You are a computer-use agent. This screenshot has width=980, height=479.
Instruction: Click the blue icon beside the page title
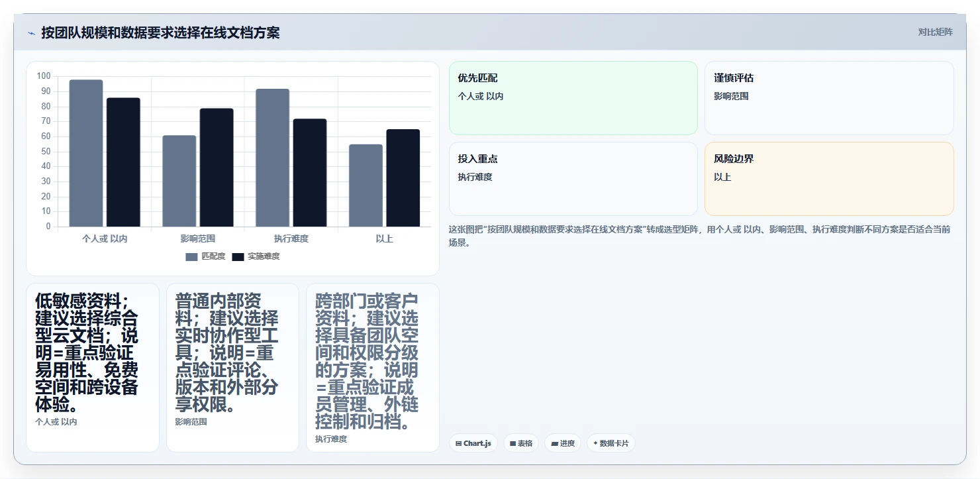pyautogui.click(x=31, y=33)
